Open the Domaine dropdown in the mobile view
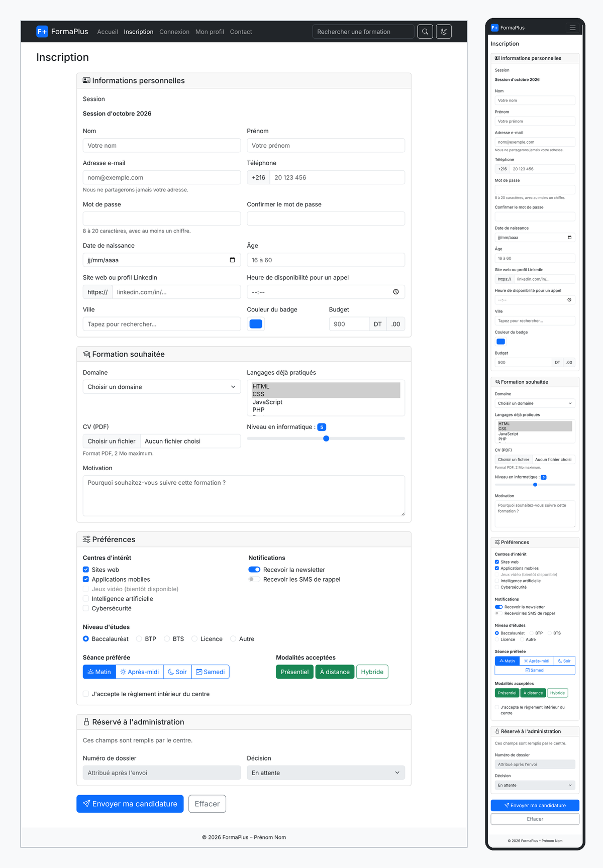Image resolution: width=603 pixels, height=868 pixels. point(535,403)
